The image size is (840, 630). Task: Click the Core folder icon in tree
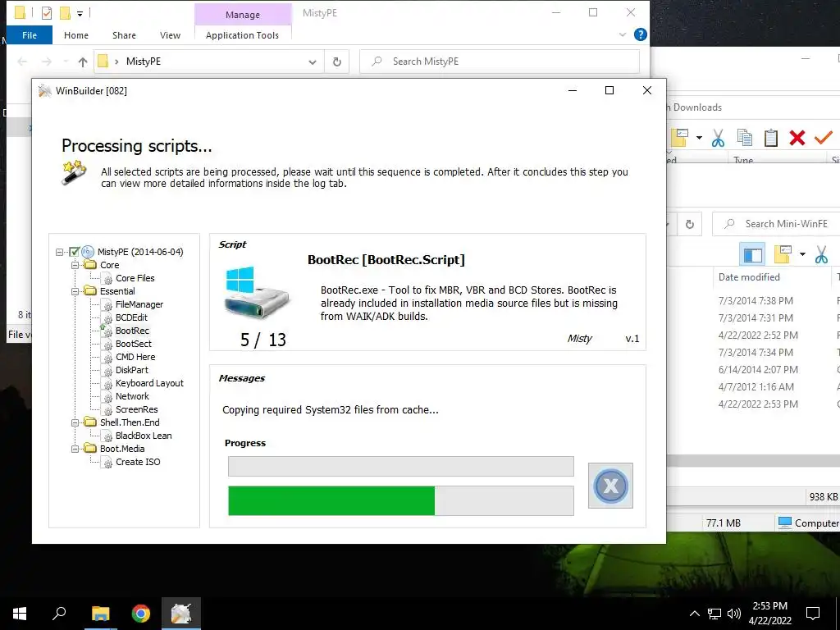click(90, 265)
